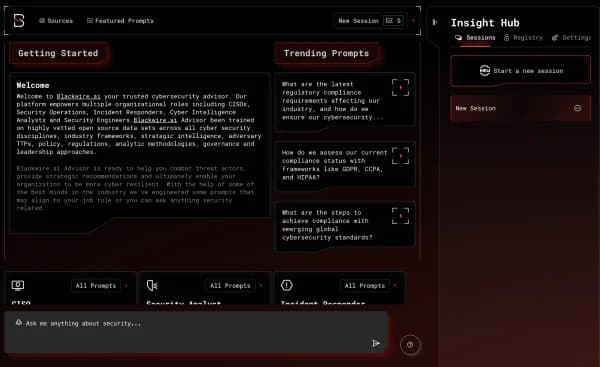Click the round help button beside the input
This screenshot has width=600, height=367.
410,345
